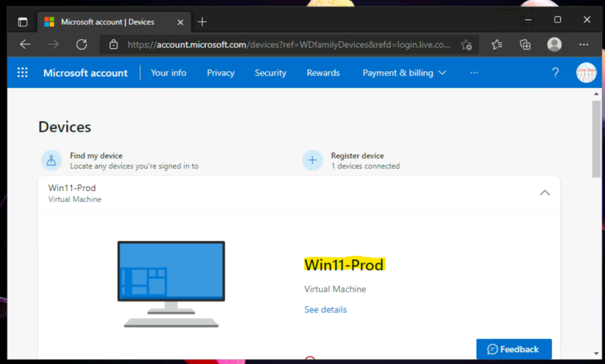Collapse the Win11-Prod device card
The height and width of the screenshot is (364, 605).
[x=545, y=193]
